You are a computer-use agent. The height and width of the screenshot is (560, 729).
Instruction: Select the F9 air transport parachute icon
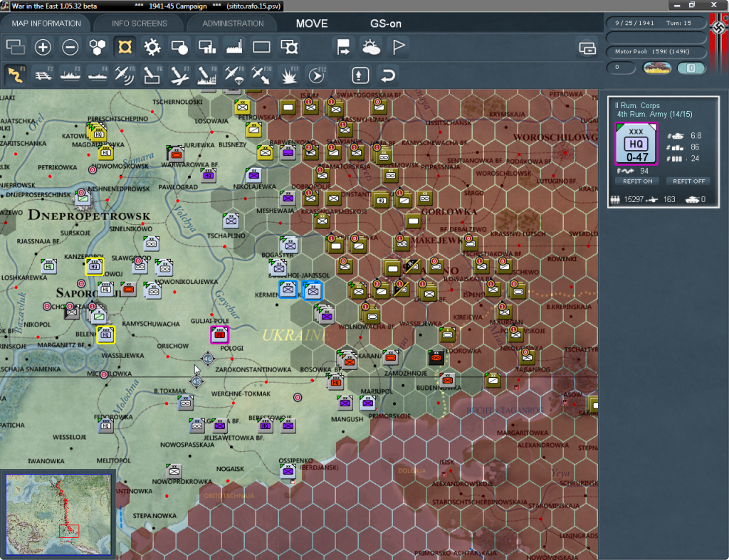[x=234, y=75]
